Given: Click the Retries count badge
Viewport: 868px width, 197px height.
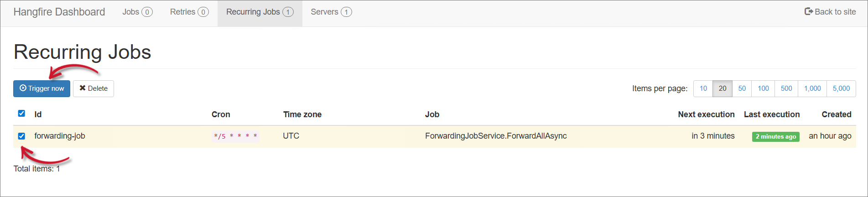Looking at the screenshot, I should tap(203, 12).
